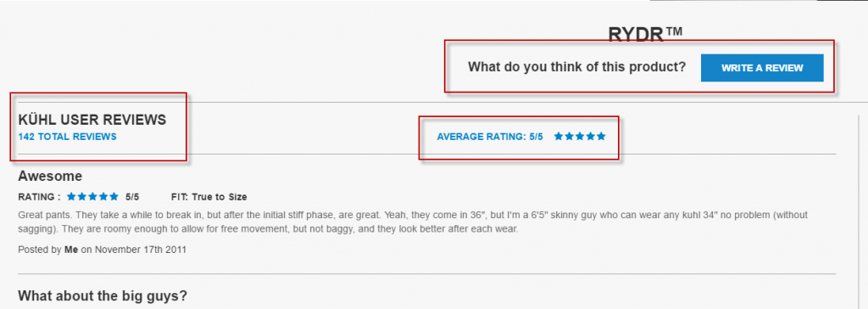Click reviewer name Me
Screen dimensions: 868x309
[71, 250]
